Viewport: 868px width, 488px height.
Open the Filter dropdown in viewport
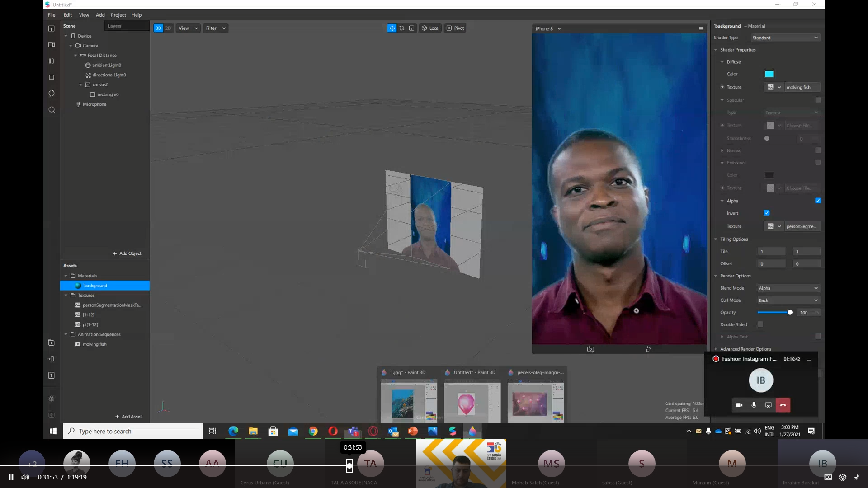(x=215, y=28)
